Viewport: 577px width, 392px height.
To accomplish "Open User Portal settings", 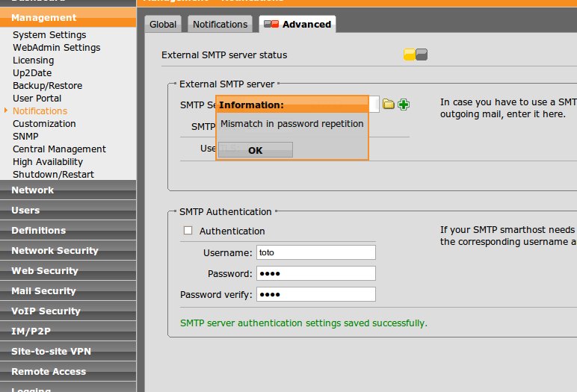I will pyautogui.click(x=37, y=98).
